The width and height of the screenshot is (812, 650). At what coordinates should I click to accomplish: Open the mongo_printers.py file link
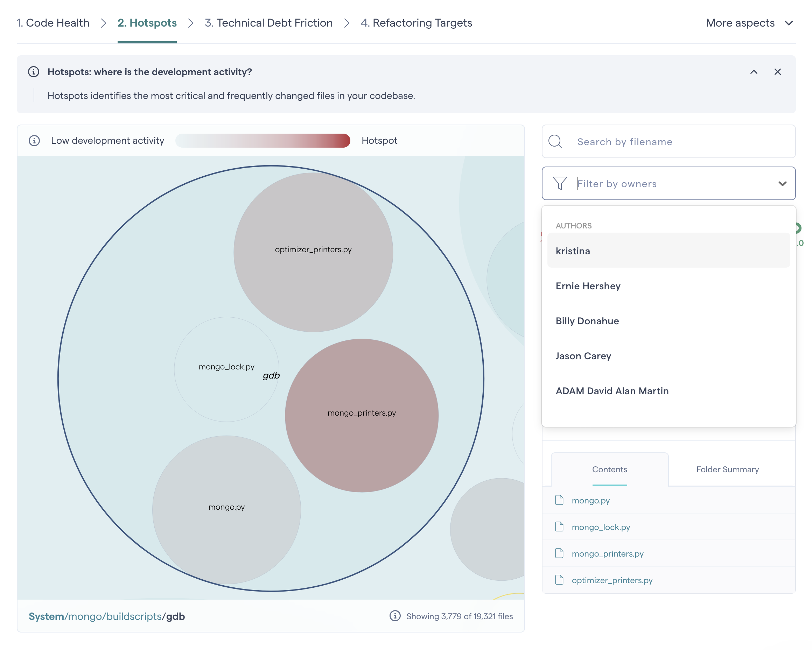click(607, 554)
